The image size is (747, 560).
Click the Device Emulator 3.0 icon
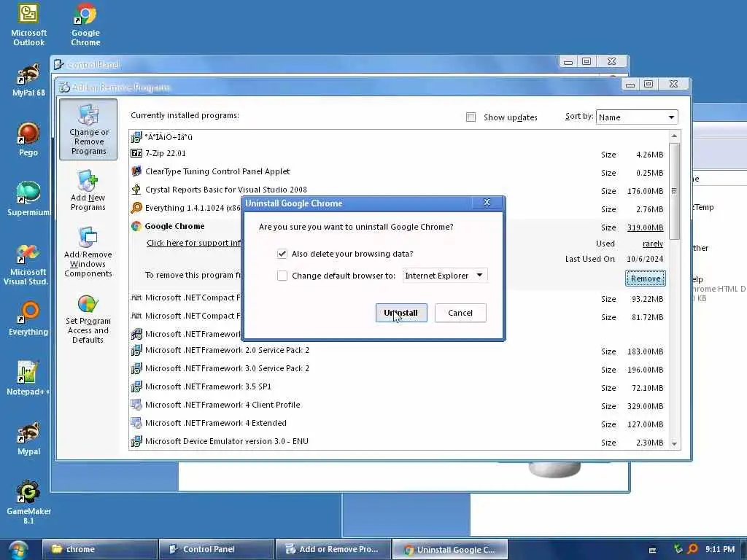[x=136, y=441]
